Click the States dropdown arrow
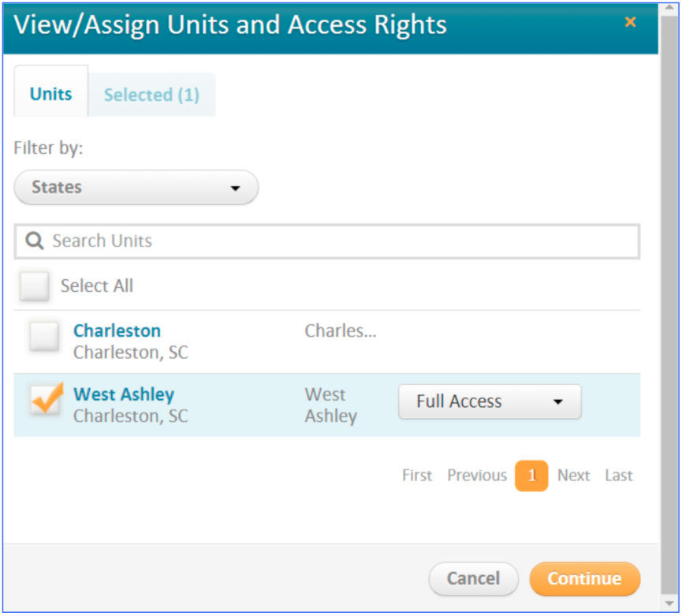682x616 pixels. point(234,189)
